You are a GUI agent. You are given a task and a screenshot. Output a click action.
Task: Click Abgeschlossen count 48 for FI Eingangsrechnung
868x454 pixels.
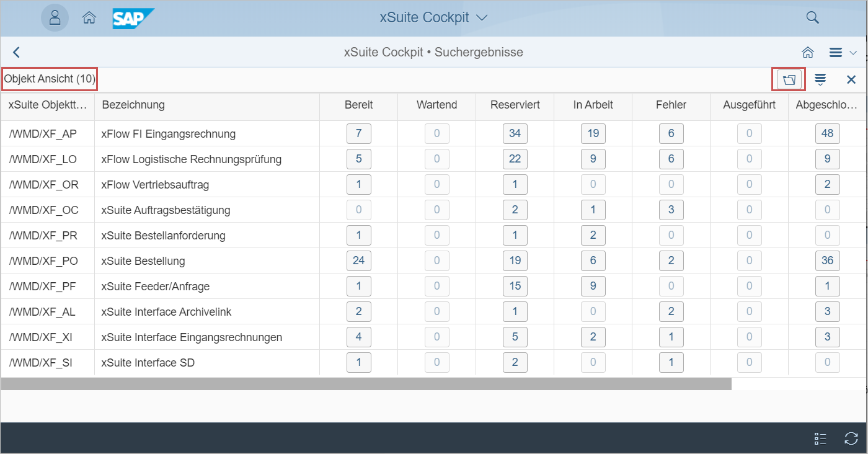(827, 133)
